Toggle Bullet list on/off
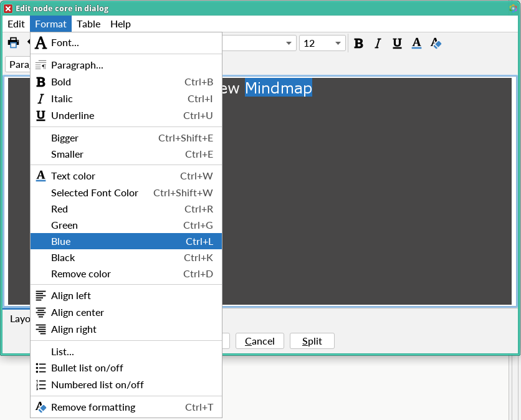Screen dimensions: 521x420 click(87, 368)
